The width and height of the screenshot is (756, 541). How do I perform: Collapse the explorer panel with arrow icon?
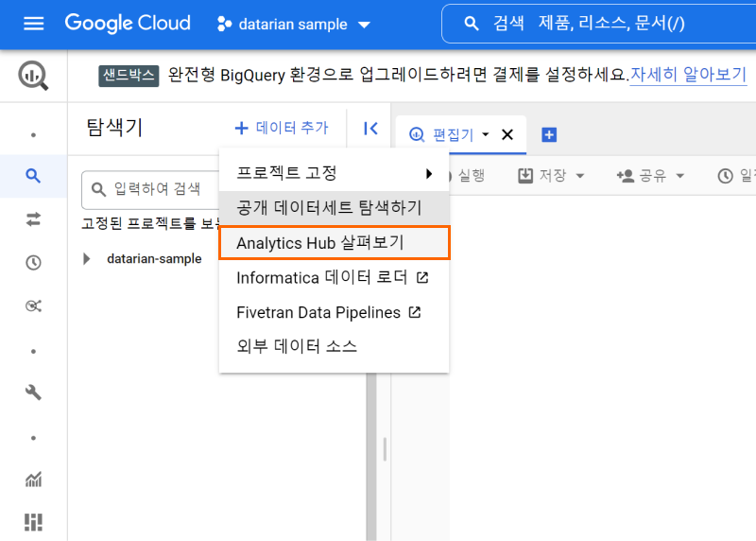370,129
